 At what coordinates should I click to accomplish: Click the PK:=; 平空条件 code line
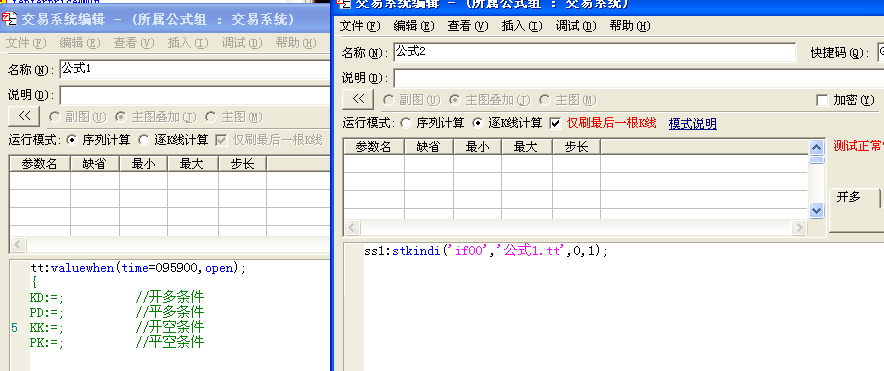click(117, 342)
